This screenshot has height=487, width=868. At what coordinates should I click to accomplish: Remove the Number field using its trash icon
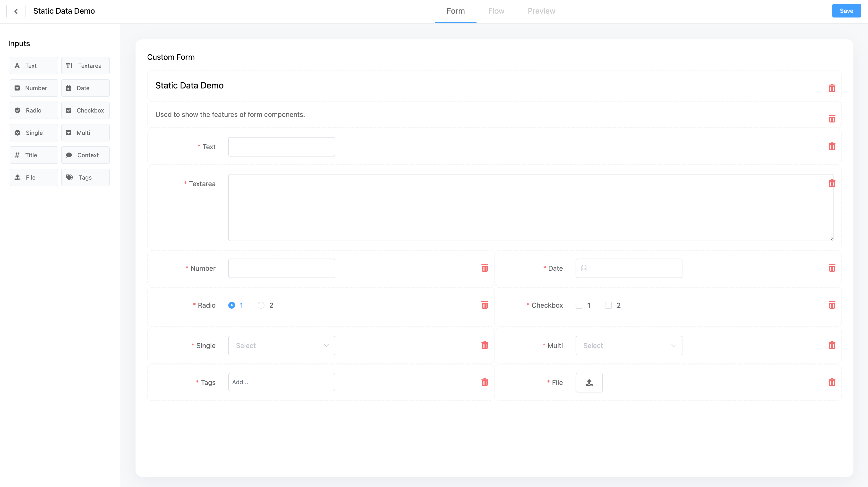pos(485,268)
